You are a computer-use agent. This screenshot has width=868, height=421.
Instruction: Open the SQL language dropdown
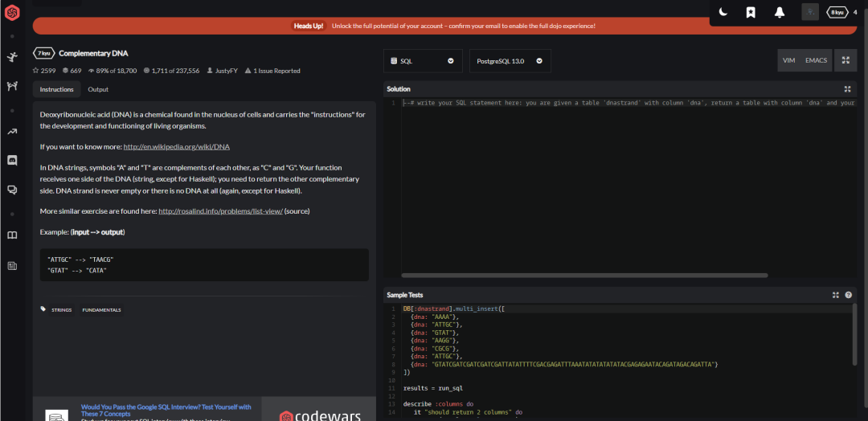coord(423,60)
